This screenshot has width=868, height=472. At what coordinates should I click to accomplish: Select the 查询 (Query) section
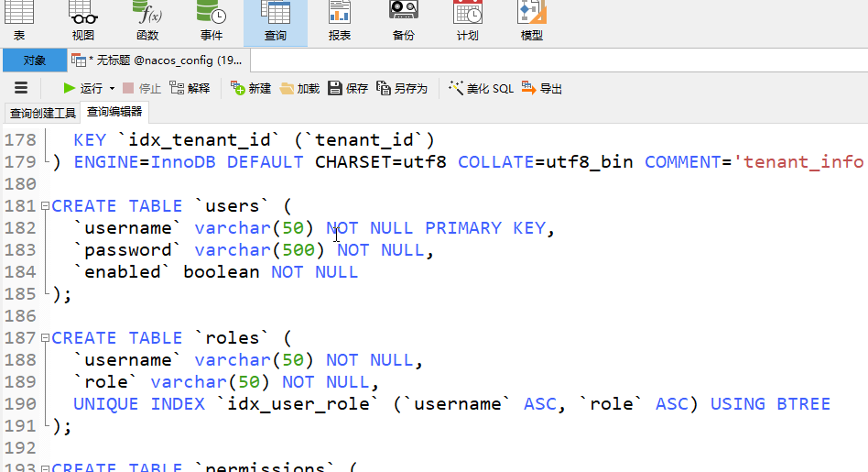point(275,22)
